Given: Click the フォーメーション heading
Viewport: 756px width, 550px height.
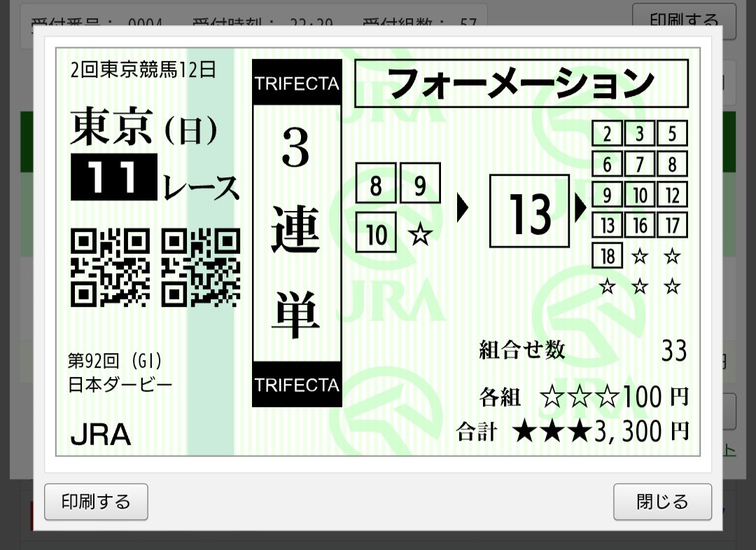Looking at the screenshot, I should point(521,83).
